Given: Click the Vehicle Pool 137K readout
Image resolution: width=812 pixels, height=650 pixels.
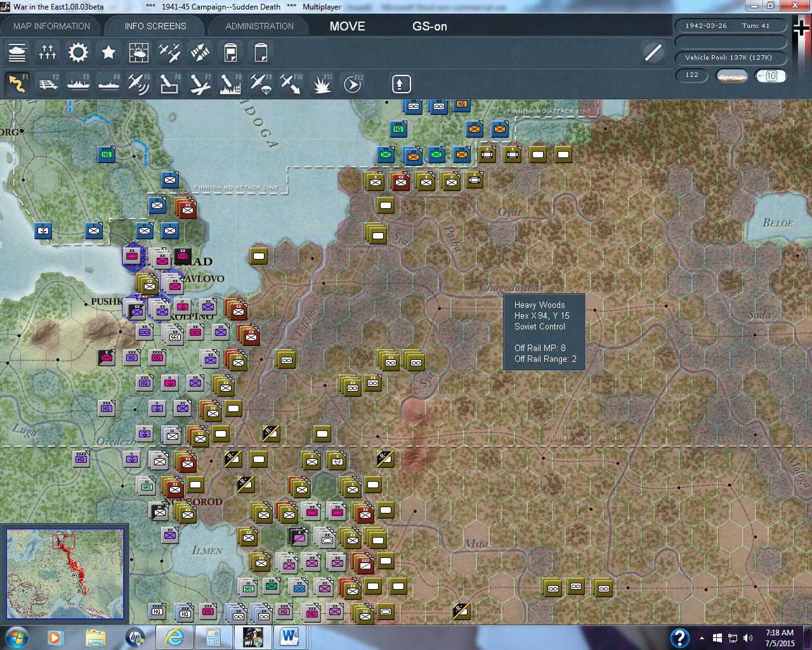Looking at the screenshot, I should 731,58.
